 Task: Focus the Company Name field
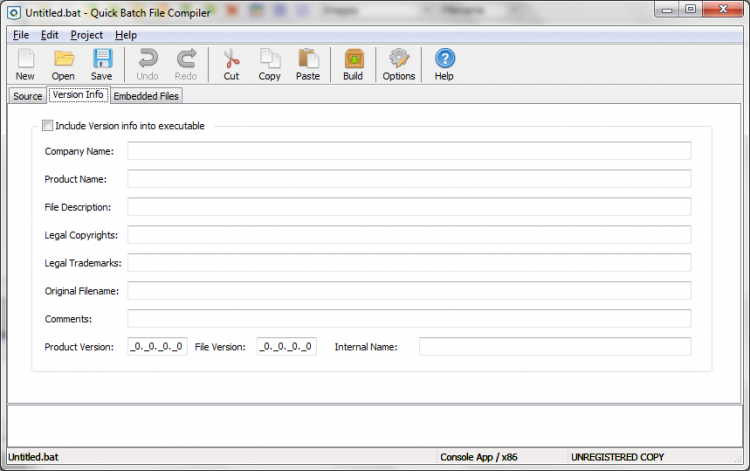point(409,151)
